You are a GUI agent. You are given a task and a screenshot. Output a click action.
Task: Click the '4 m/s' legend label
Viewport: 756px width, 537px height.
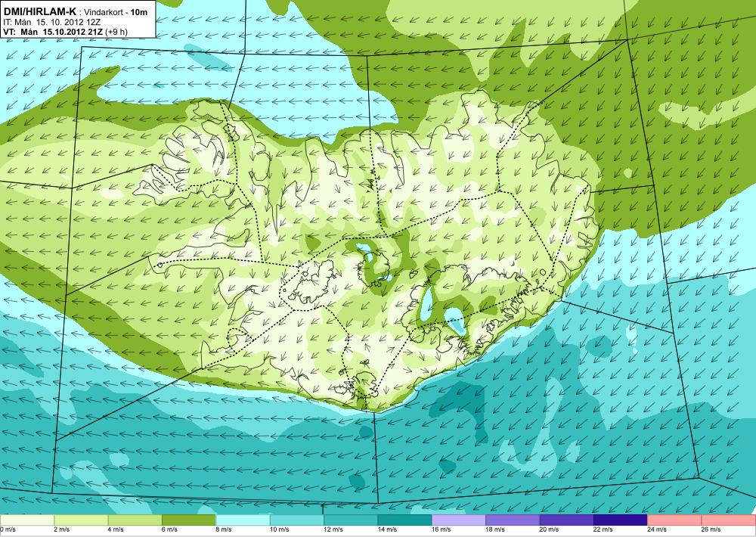(116, 529)
